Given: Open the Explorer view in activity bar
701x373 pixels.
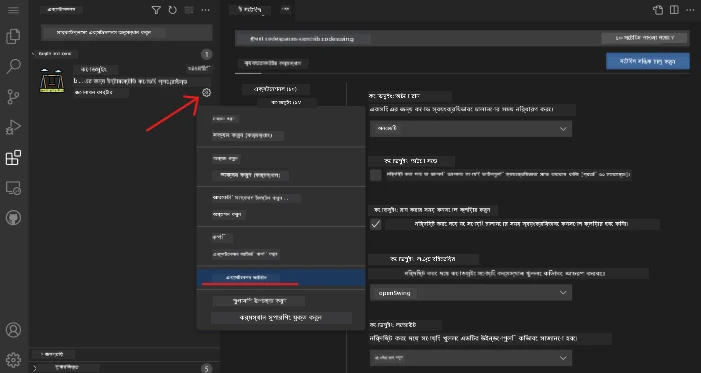Looking at the screenshot, I should 13,36.
